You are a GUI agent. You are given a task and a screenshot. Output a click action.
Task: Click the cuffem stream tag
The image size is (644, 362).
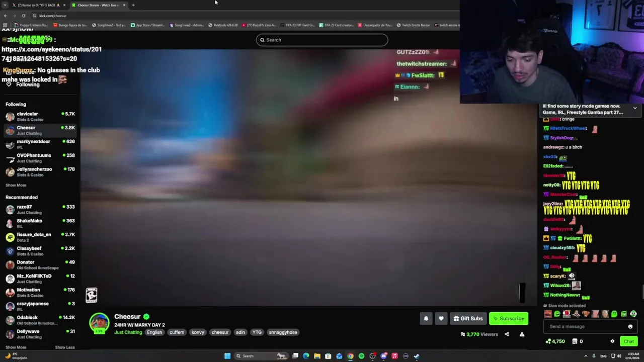pos(177,332)
